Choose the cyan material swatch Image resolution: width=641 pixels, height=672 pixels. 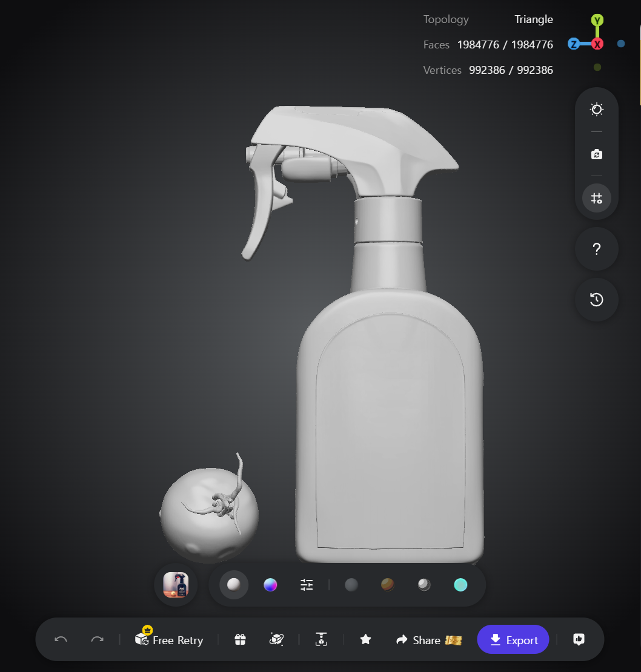(x=460, y=585)
